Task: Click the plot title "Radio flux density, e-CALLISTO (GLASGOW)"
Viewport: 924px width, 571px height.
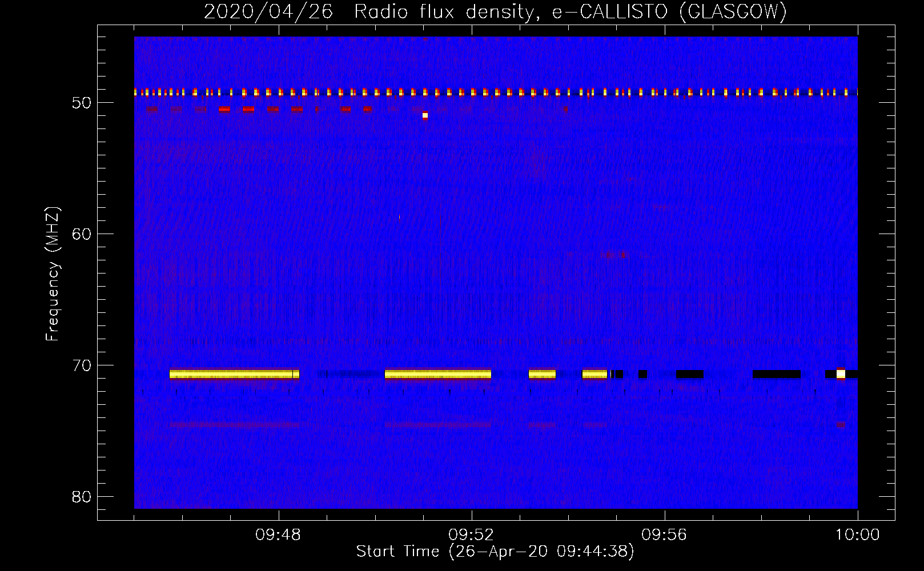Action: 571,12
